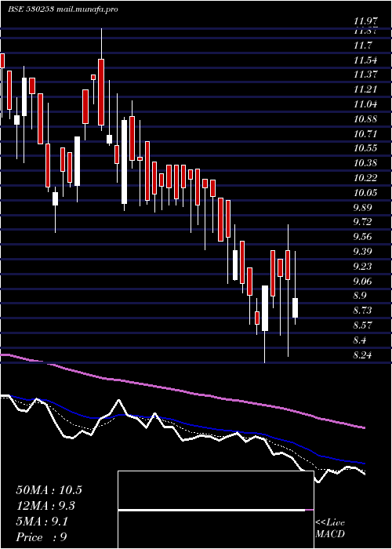Click the tall red candle peaking near 11.97

(x=101, y=92)
